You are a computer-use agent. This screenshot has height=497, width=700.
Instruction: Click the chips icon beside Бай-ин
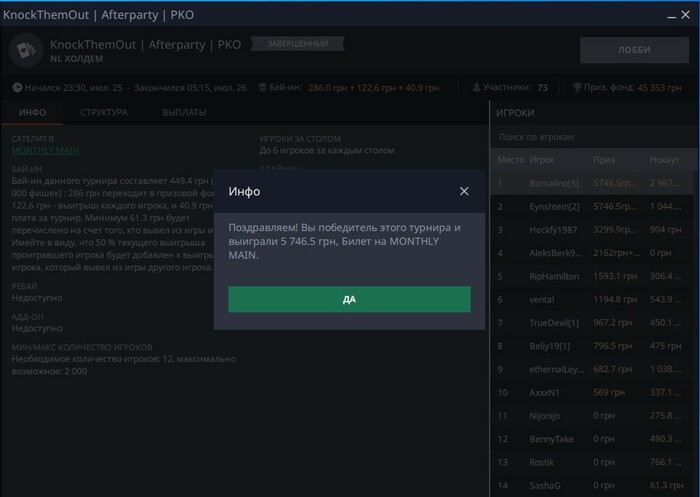(262, 87)
